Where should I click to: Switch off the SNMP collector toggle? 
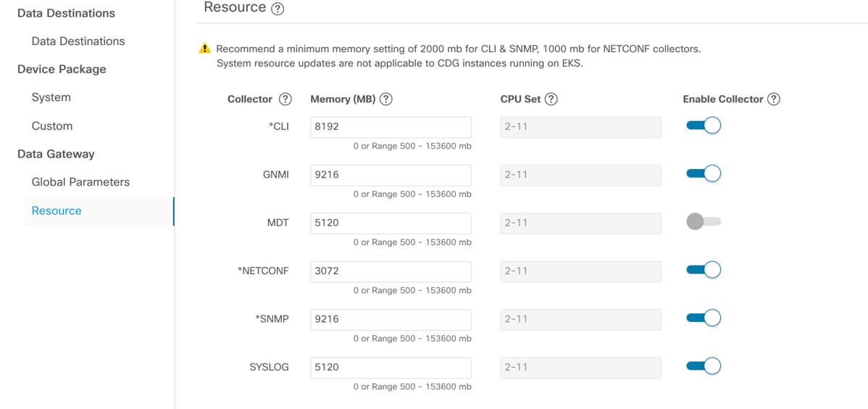coord(704,318)
